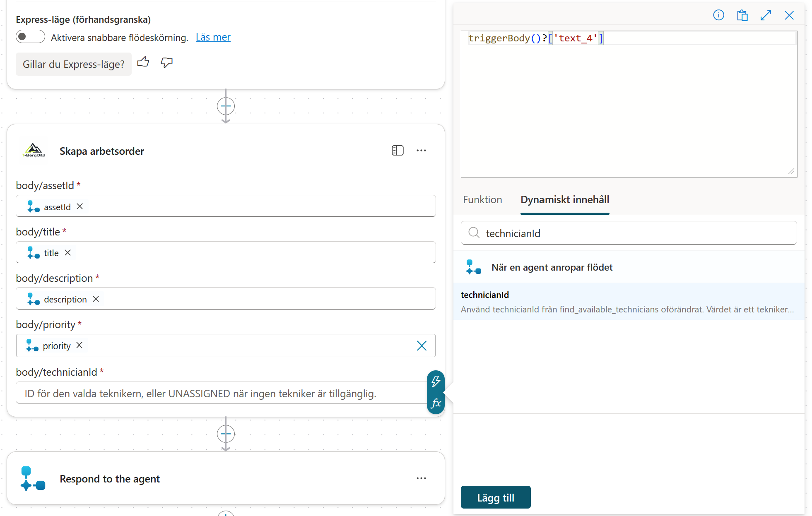Click the T-Berg connector logo
The width and height of the screenshot is (812, 516).
click(x=34, y=151)
